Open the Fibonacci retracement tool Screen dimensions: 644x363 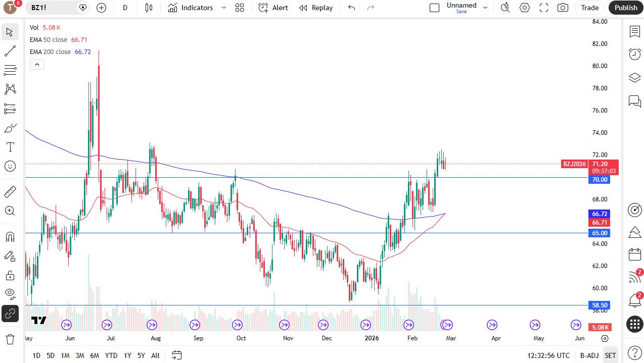[x=10, y=70]
